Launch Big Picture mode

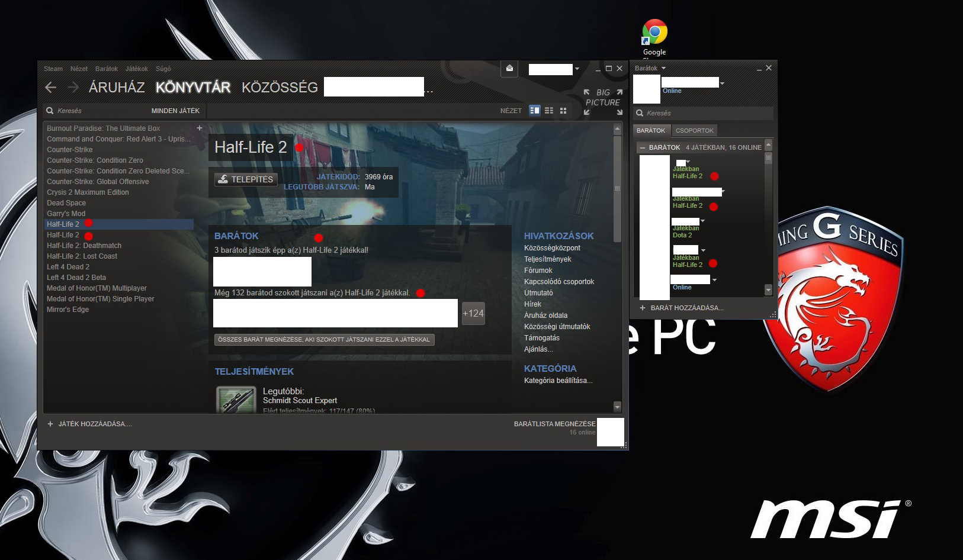(603, 102)
